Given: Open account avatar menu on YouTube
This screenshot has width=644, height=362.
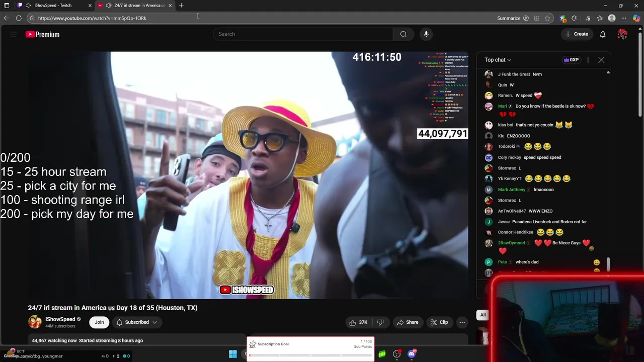Looking at the screenshot, I should (622, 34).
